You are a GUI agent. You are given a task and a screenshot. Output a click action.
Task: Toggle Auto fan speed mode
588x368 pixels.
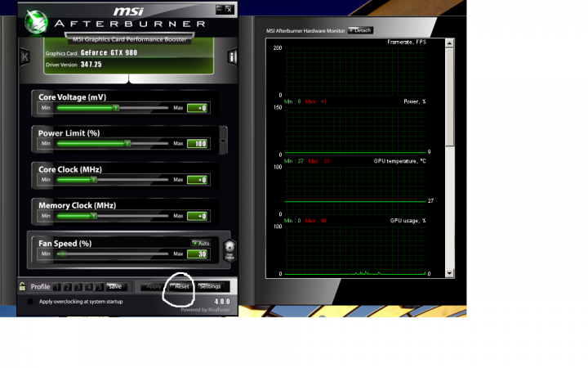tap(201, 244)
